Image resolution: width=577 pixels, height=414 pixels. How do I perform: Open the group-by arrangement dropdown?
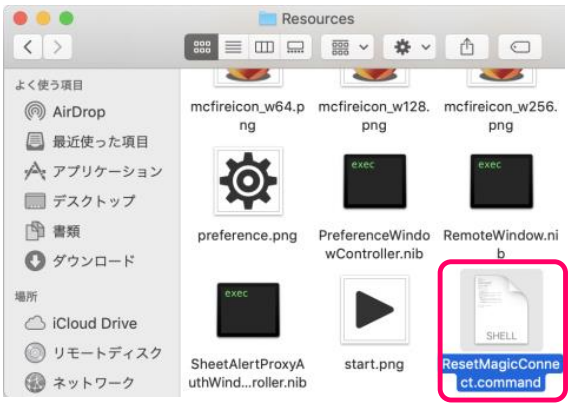(x=348, y=47)
